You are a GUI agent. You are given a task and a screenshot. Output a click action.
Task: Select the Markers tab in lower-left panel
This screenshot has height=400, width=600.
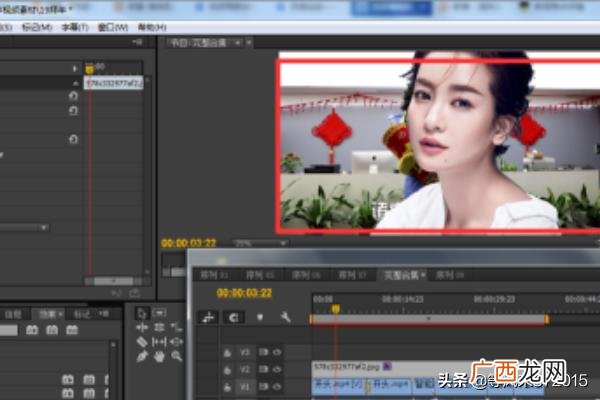pyautogui.click(x=82, y=314)
